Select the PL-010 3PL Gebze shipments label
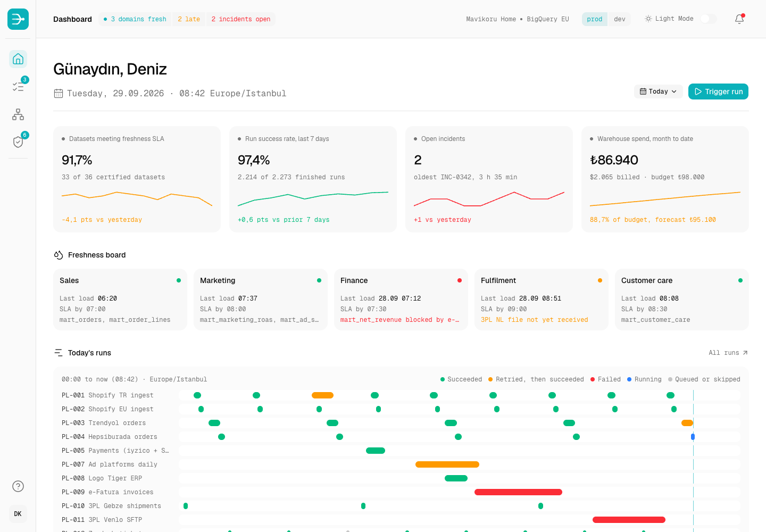This screenshot has height=532, width=766. coord(111,506)
